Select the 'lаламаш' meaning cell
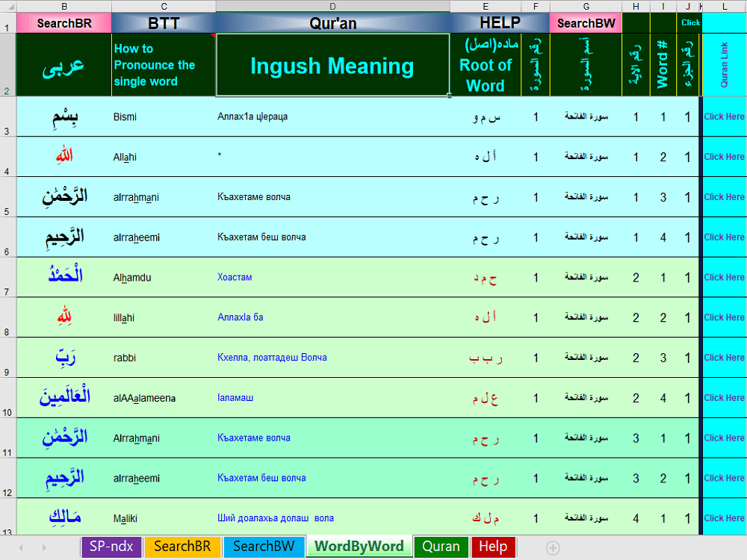The image size is (747, 560). coord(332,398)
